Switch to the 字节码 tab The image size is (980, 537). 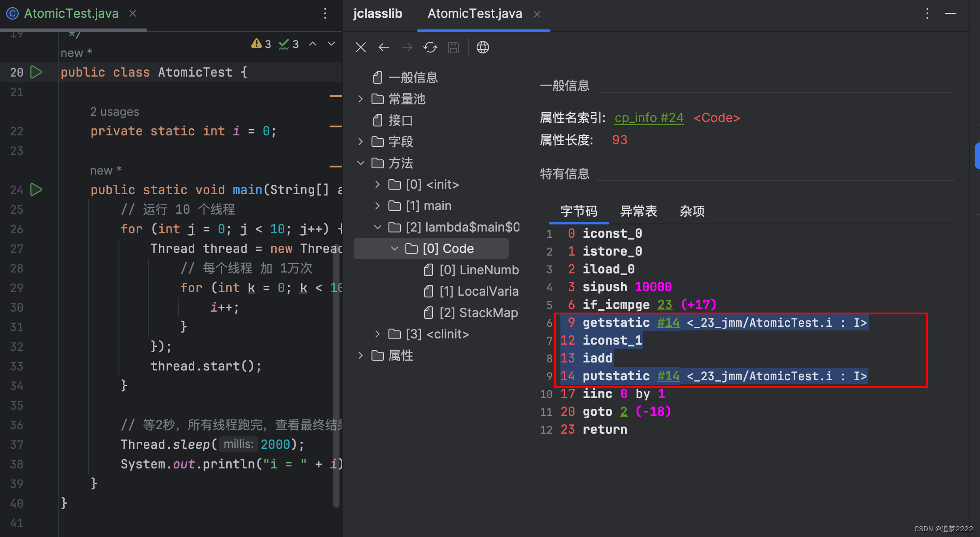click(579, 211)
